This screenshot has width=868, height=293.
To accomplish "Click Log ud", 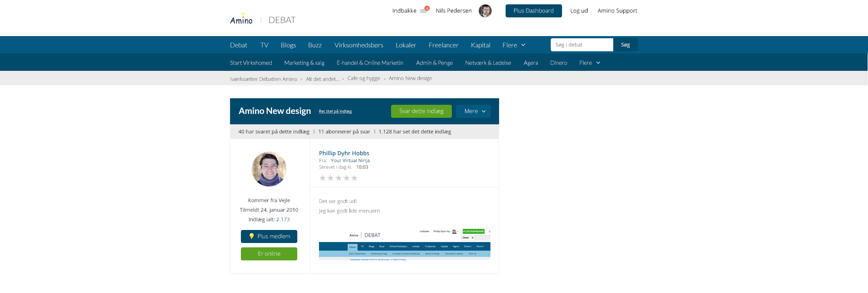I will pyautogui.click(x=579, y=11).
